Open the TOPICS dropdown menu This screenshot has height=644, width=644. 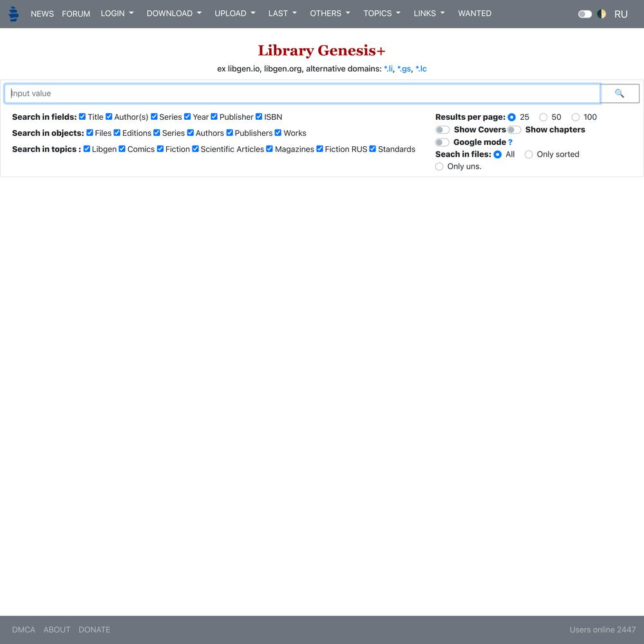381,14
